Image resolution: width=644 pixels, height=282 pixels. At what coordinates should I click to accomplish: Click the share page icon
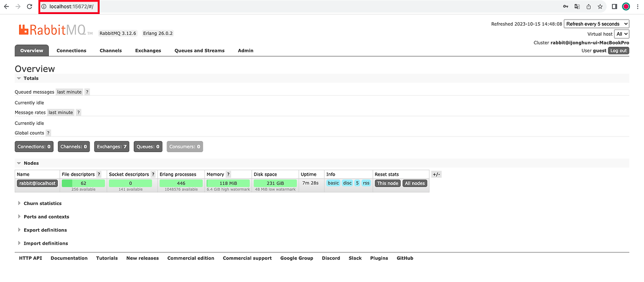589,7
